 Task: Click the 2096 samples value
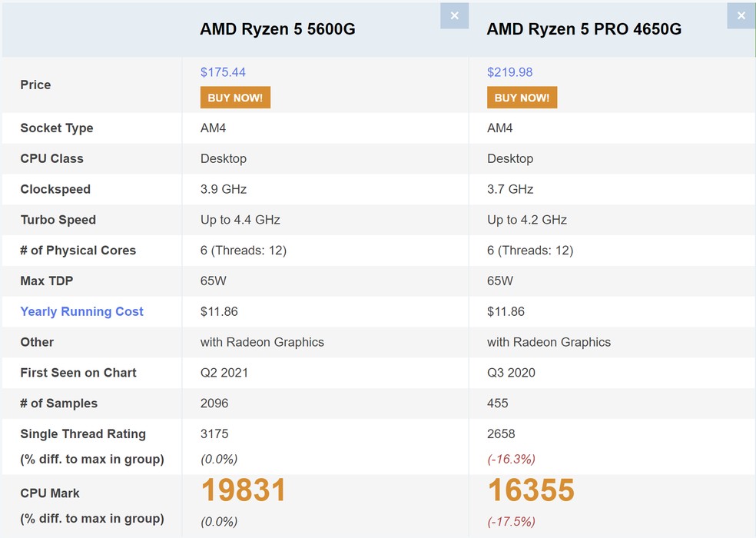(214, 403)
